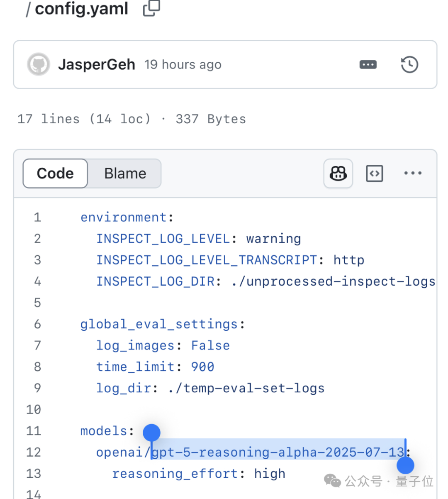Screen dimensions: 448x499
Task: Open file commit history clock icon
Action: pos(409,65)
